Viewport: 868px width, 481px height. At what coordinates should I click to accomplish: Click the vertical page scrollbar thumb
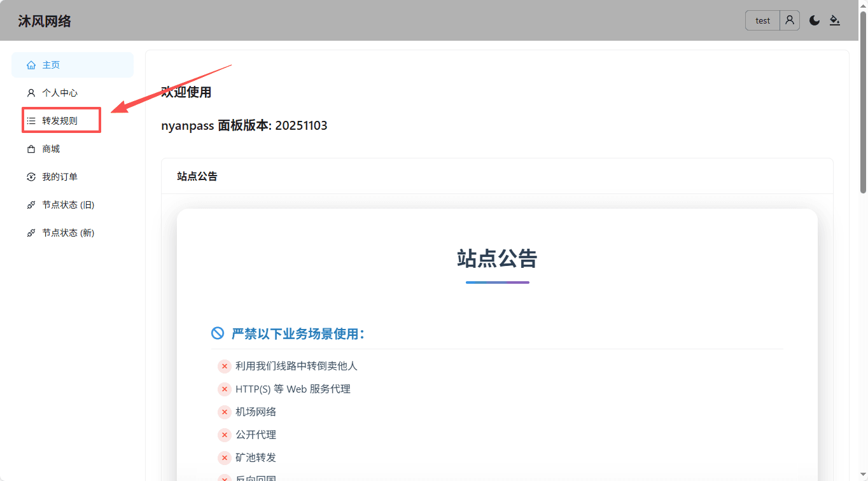(863, 102)
